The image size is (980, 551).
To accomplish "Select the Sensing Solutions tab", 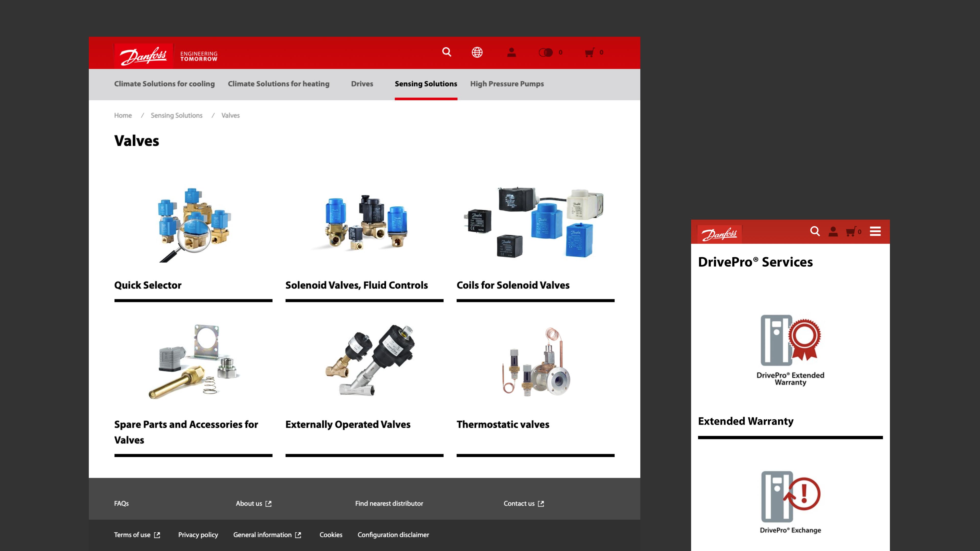I will [x=426, y=84].
